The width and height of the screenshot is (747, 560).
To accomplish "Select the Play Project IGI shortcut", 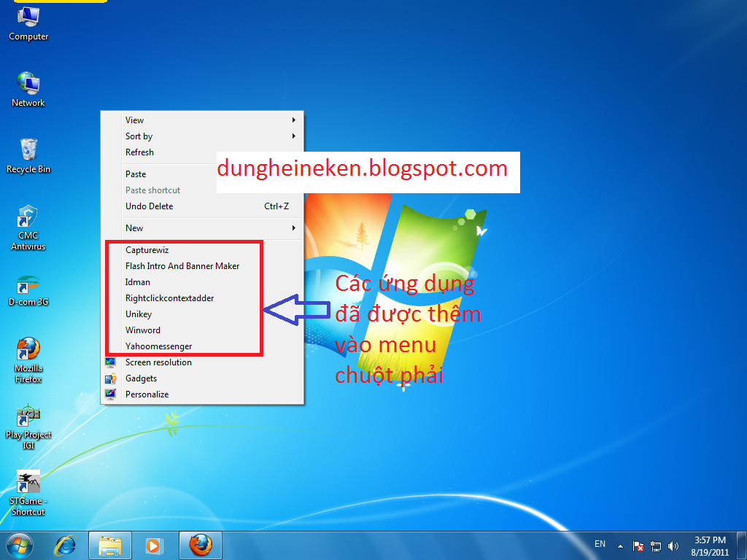I will pos(28,427).
